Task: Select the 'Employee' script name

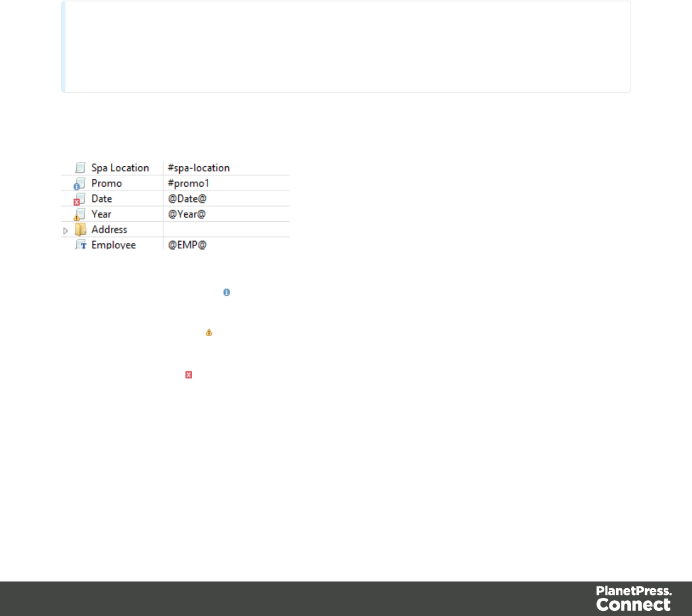Action: (114, 245)
